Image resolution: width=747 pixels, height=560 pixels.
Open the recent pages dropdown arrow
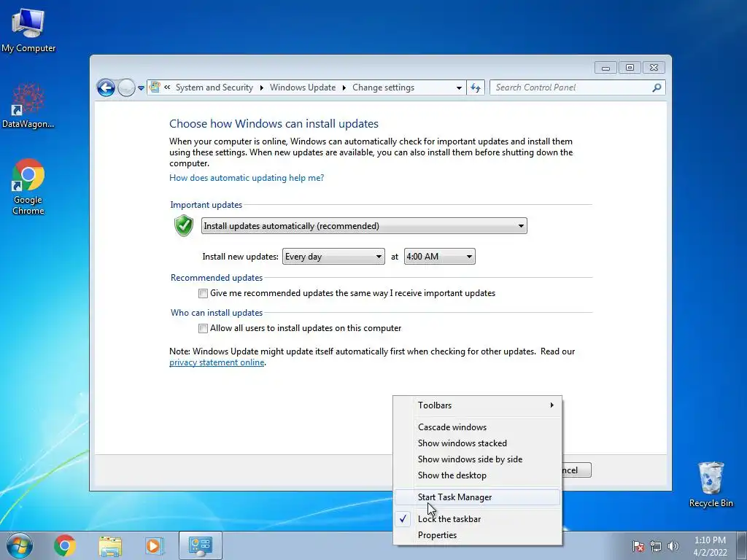(141, 88)
